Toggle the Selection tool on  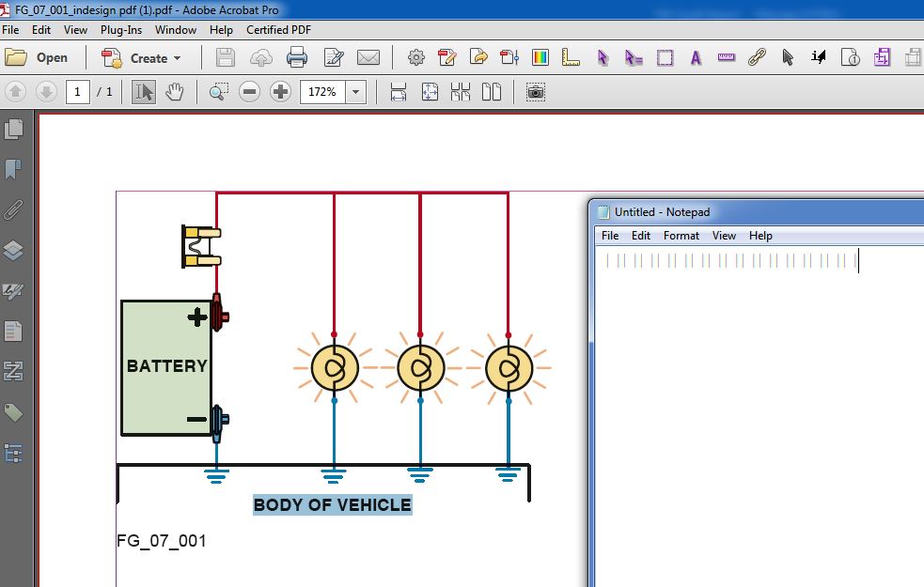[143, 91]
